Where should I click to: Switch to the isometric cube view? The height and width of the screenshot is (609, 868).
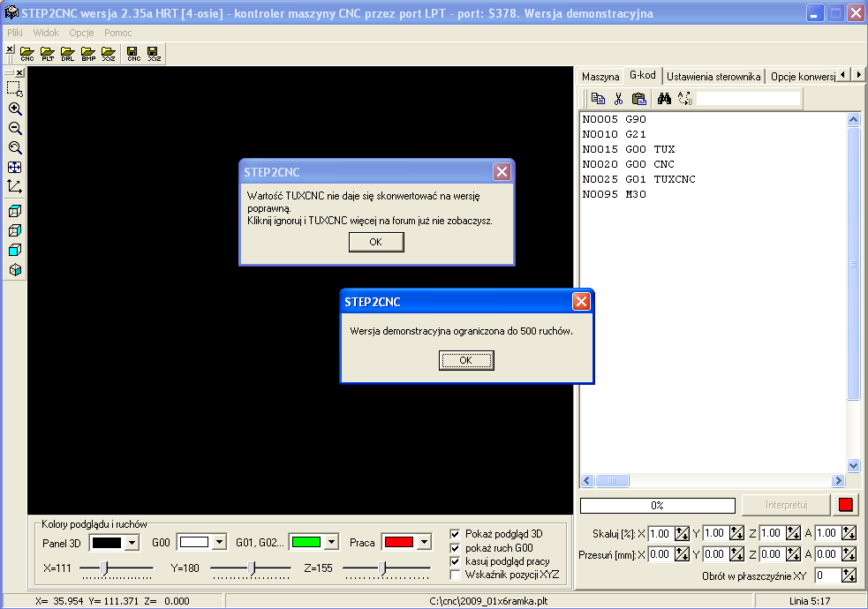click(15, 270)
